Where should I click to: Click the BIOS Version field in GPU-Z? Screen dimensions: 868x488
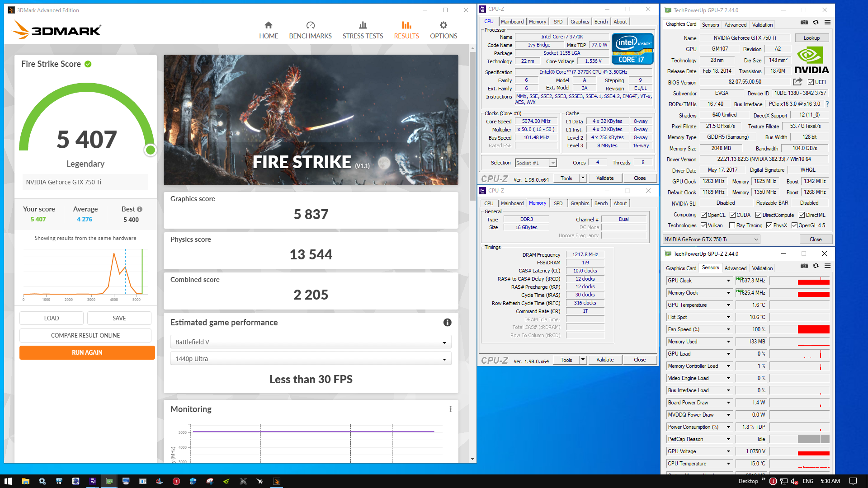point(745,82)
